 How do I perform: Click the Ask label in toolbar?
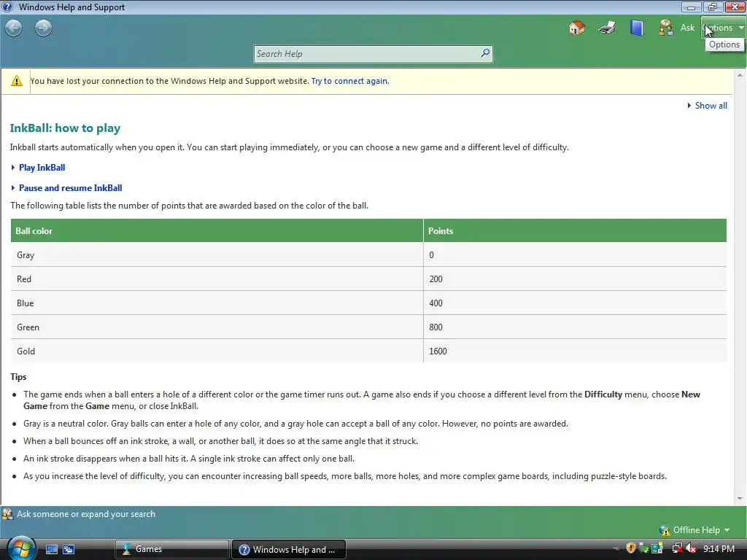pyautogui.click(x=687, y=28)
